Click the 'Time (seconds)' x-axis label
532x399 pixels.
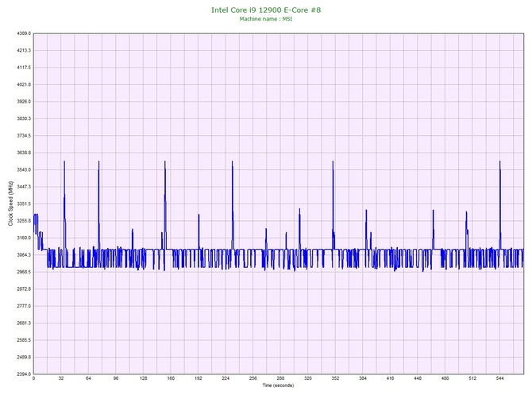(277, 385)
